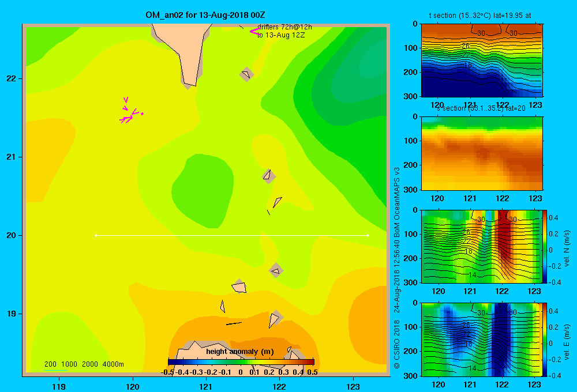Click the vel. E color bar
The image size is (577, 392).
pos(545,340)
